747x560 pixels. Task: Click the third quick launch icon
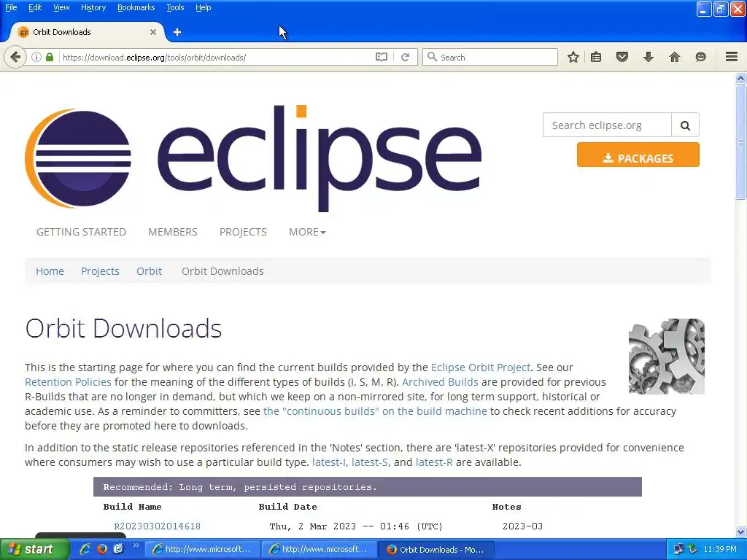coord(118,549)
